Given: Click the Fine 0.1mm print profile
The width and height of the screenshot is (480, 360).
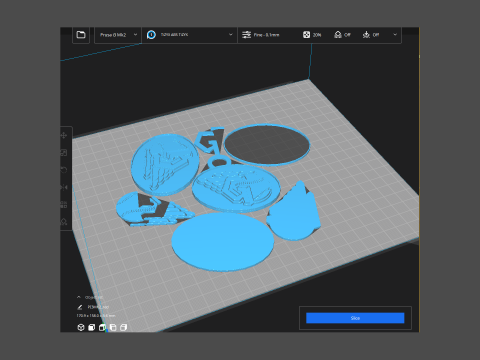Looking at the screenshot, I should (266, 35).
